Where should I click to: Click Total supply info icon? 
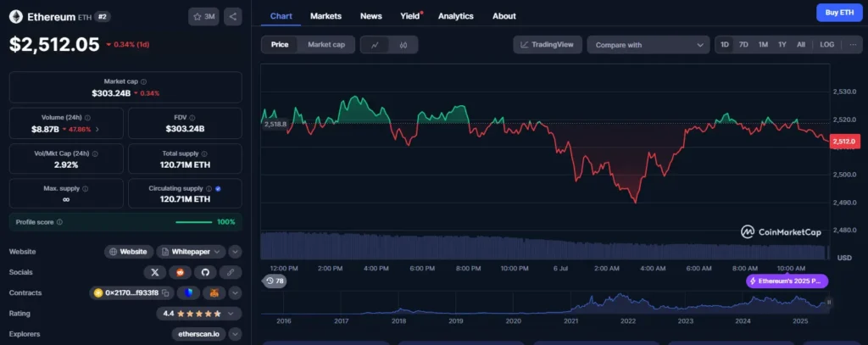[x=204, y=153]
